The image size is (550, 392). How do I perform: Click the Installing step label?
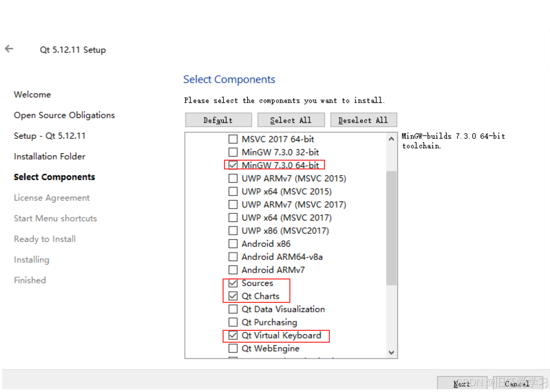click(31, 260)
